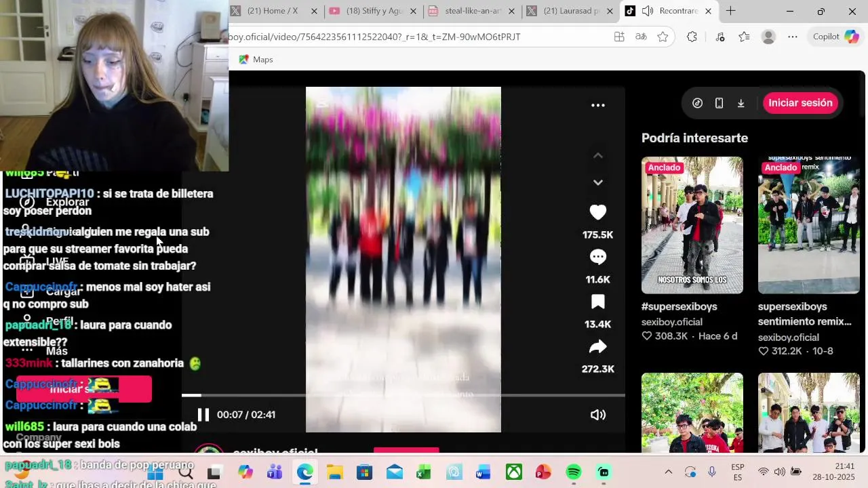This screenshot has width=868, height=488.
Task: Save video using the bookmark icon
Action: coord(597,302)
